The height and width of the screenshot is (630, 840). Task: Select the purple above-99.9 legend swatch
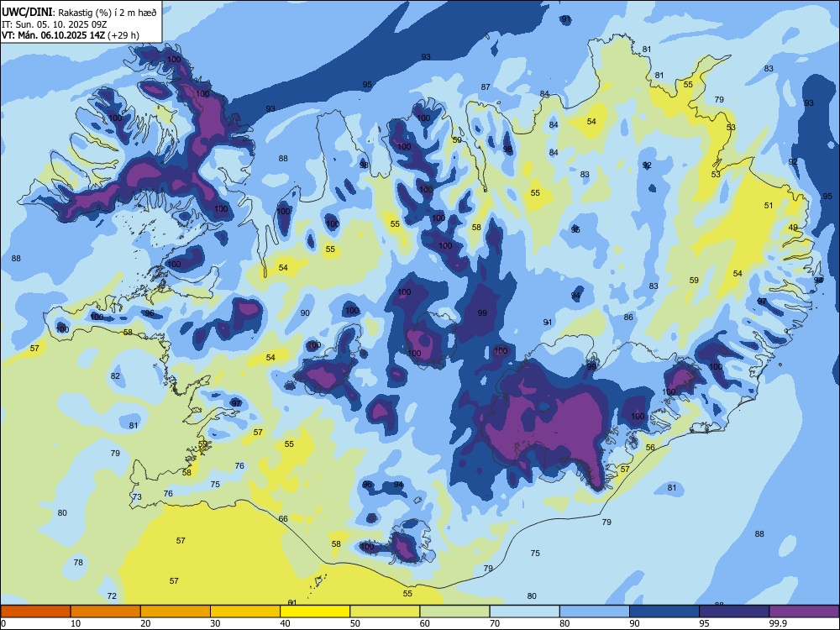(804, 612)
